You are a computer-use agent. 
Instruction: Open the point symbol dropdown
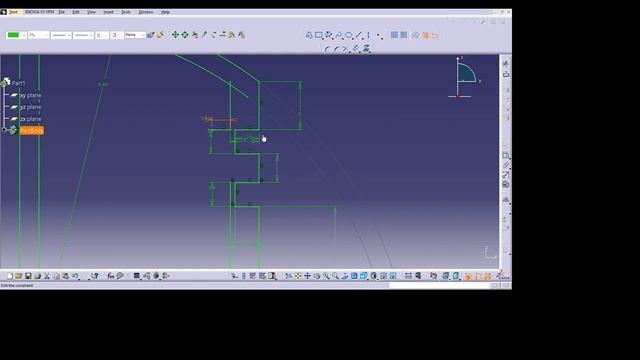(102, 36)
